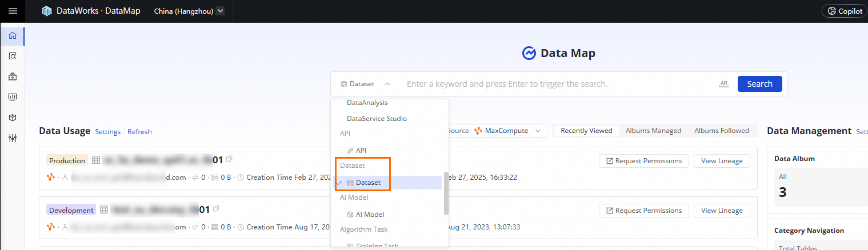The image size is (868, 250).
Task: Click the MaxCompute icon in Development row
Action: [x=50, y=227]
